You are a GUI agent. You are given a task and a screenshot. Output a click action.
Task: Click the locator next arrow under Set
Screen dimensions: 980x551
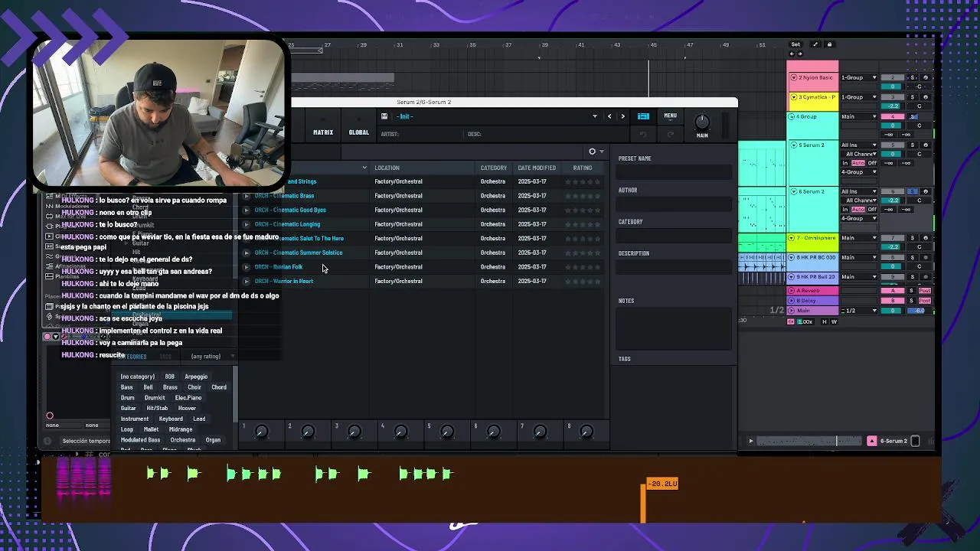point(800,54)
